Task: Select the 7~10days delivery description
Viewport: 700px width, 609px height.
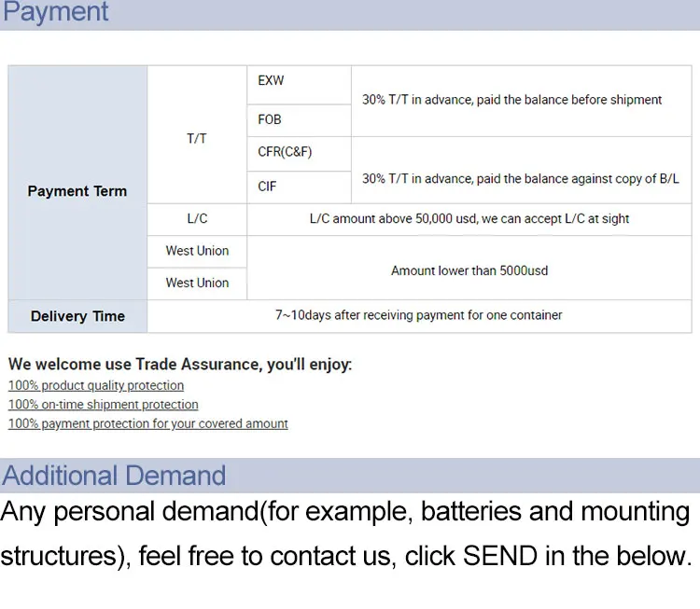Action: coord(418,315)
